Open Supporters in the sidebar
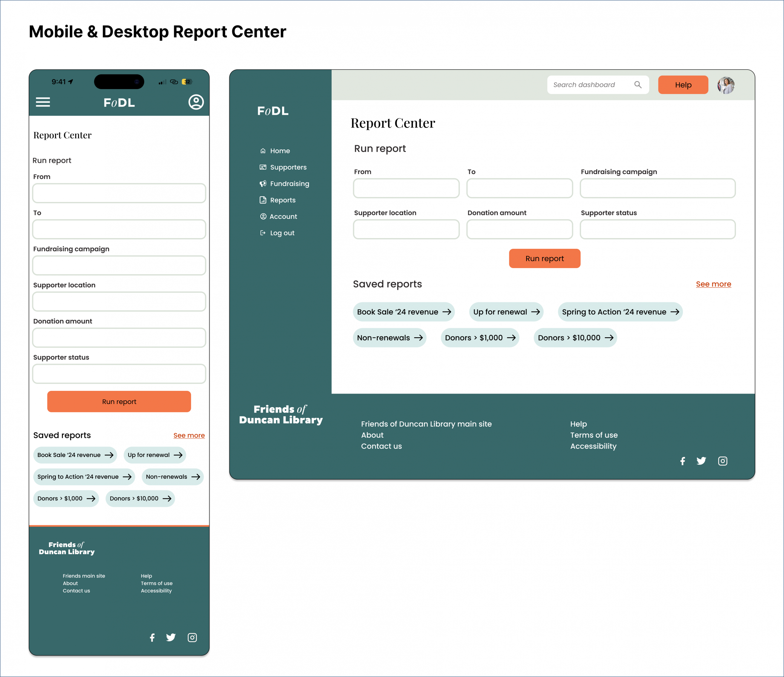The height and width of the screenshot is (677, 784). 288,167
